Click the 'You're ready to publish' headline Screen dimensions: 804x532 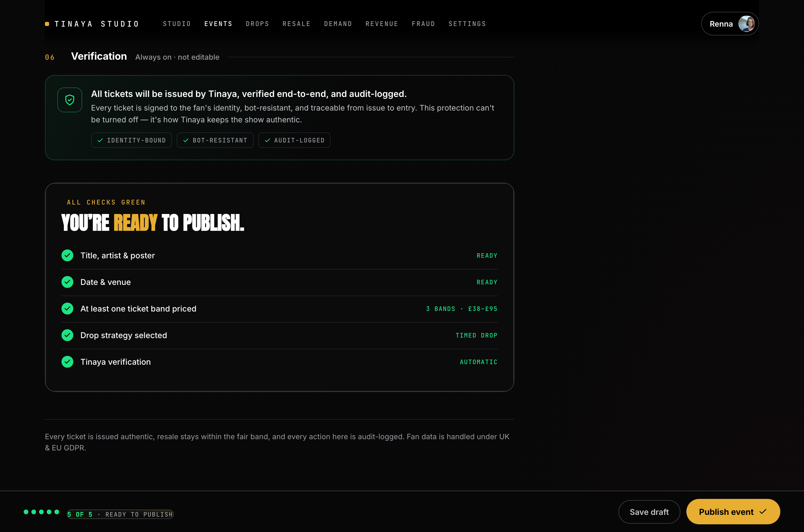click(153, 223)
